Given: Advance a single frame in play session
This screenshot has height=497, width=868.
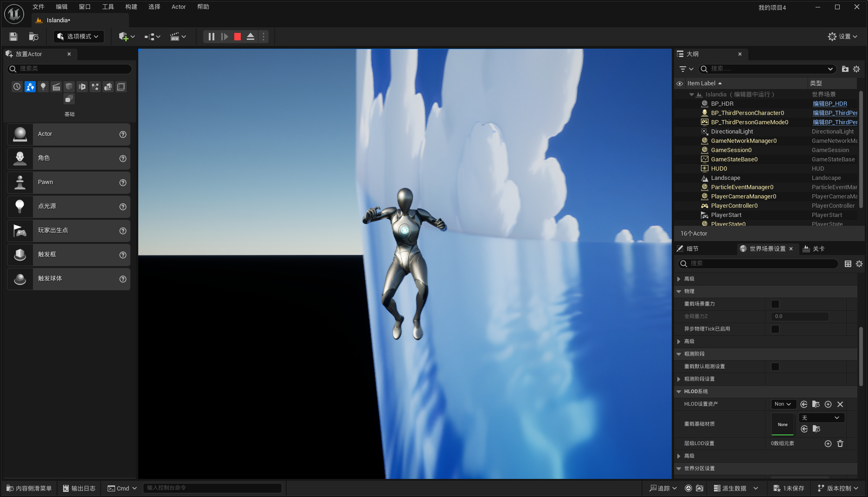Looking at the screenshot, I should point(225,37).
